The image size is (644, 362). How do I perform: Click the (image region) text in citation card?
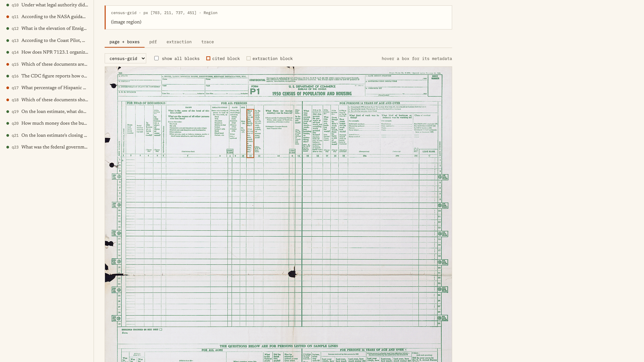click(126, 22)
